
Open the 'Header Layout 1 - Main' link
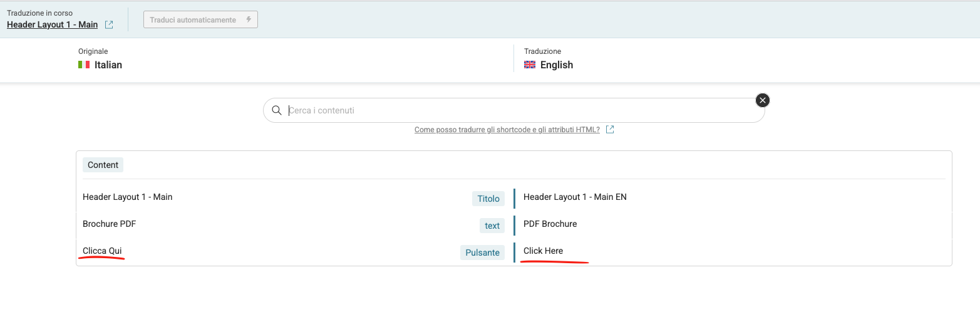coord(52,25)
